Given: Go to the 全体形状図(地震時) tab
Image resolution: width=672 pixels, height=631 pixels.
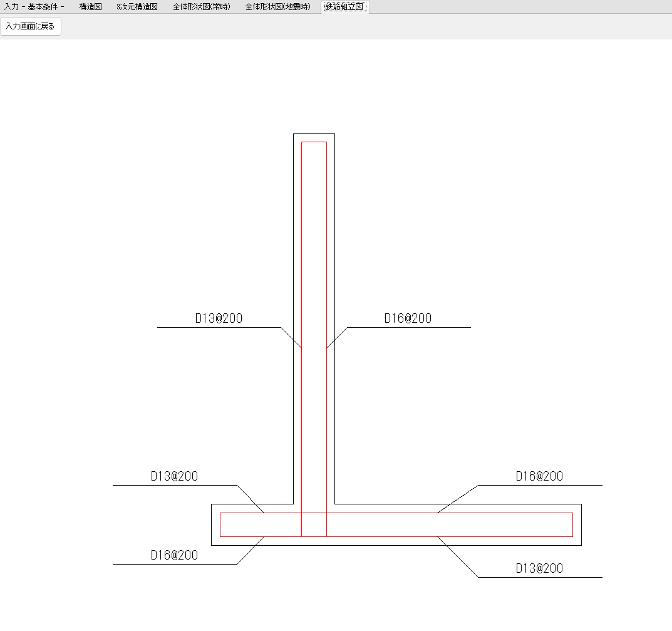Looking at the screenshot, I should (277, 7).
